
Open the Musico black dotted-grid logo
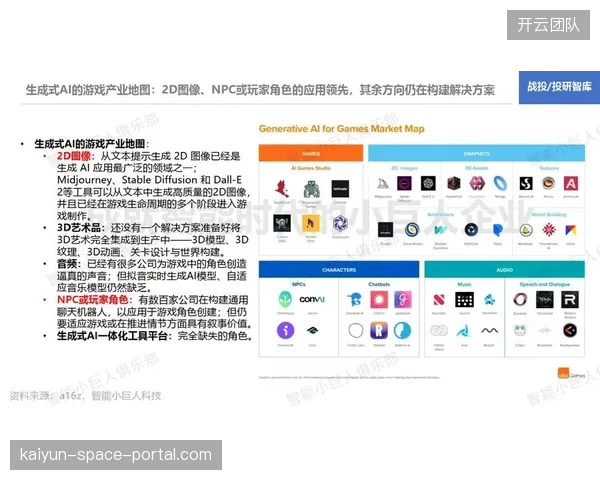tap(465, 300)
